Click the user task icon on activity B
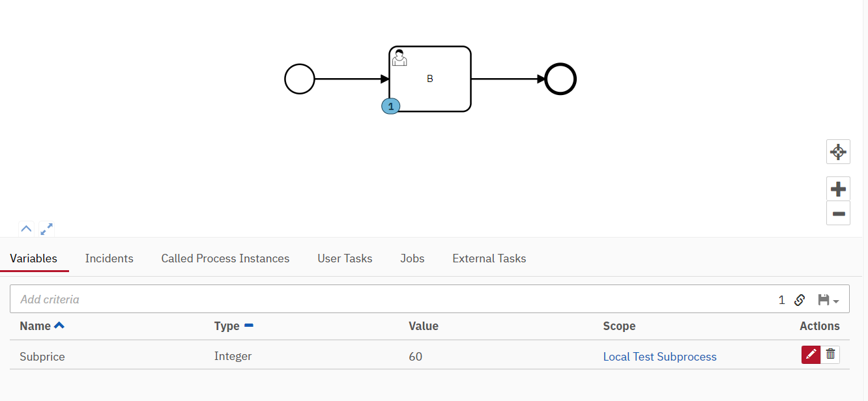The image size is (868, 401). 399,57
